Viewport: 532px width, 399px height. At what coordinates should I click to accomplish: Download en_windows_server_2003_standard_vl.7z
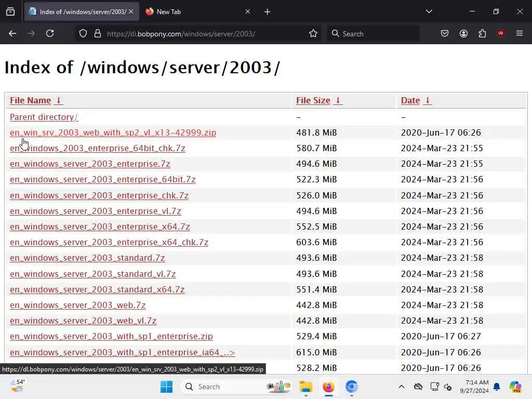[x=92, y=274]
